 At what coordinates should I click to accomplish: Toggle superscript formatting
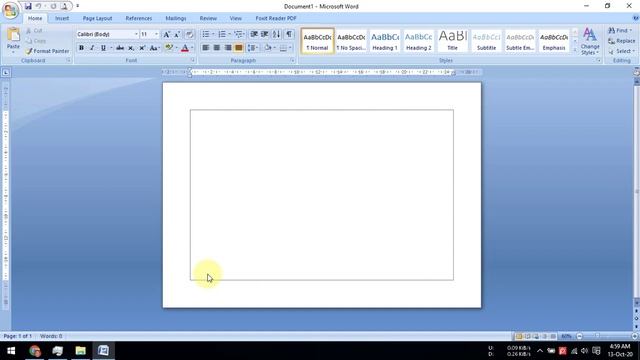coord(142,48)
